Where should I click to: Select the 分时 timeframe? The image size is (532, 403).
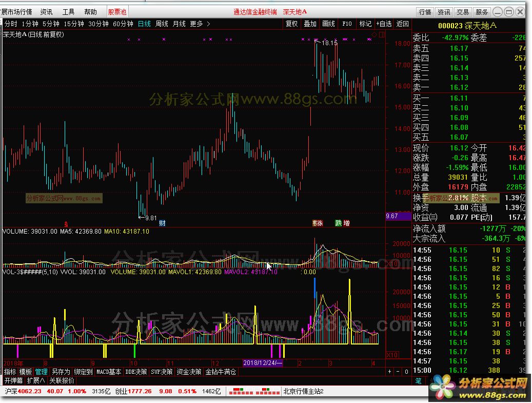click(11, 24)
